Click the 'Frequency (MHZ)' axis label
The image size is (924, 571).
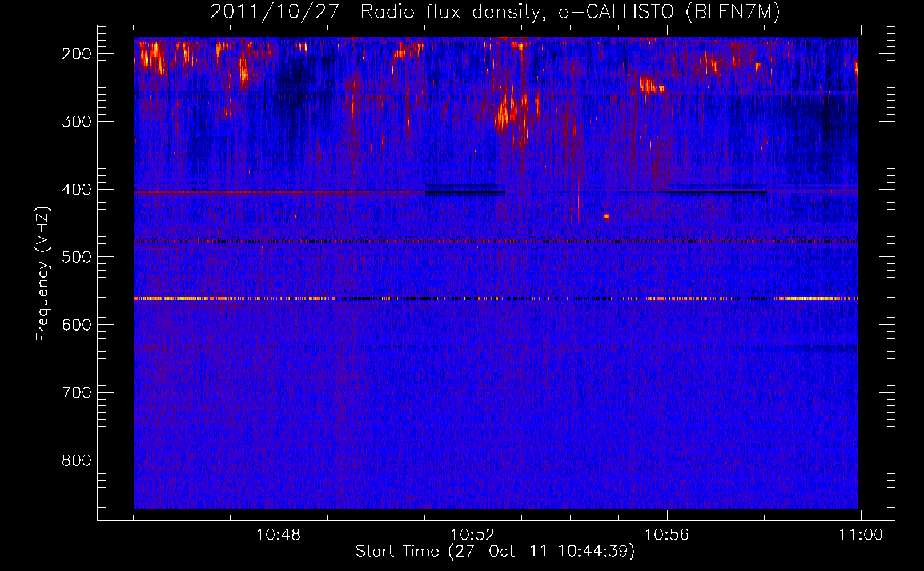tap(43, 274)
